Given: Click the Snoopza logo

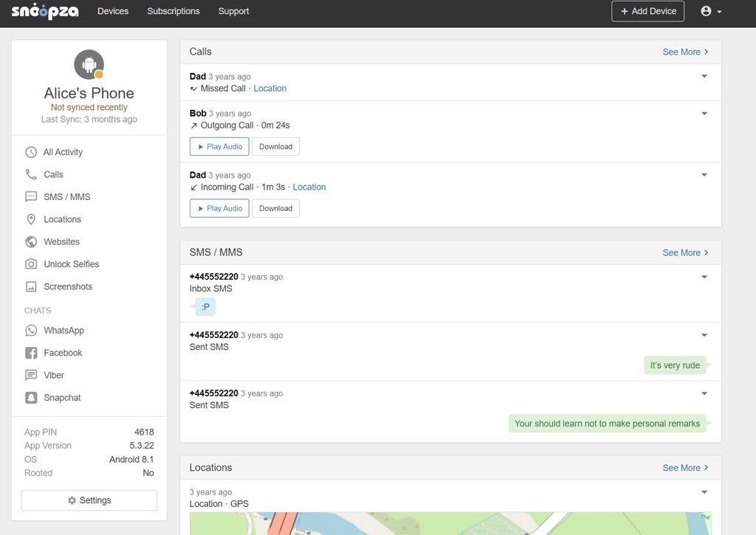Looking at the screenshot, I should pos(44,11).
